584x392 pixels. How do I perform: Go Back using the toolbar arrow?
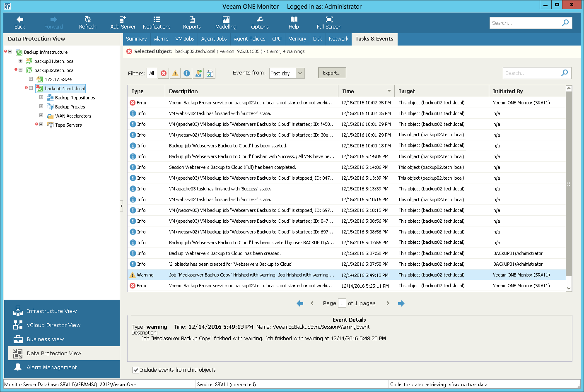pyautogui.click(x=19, y=23)
